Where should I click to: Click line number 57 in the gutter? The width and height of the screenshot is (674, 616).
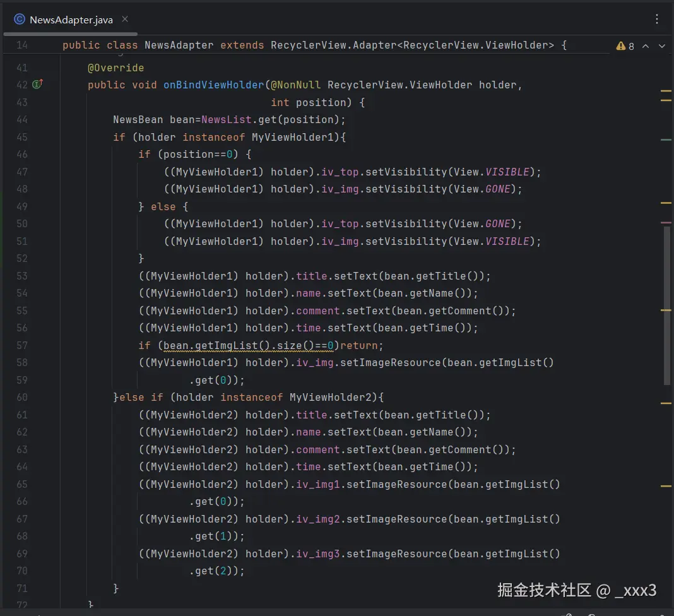coord(22,345)
